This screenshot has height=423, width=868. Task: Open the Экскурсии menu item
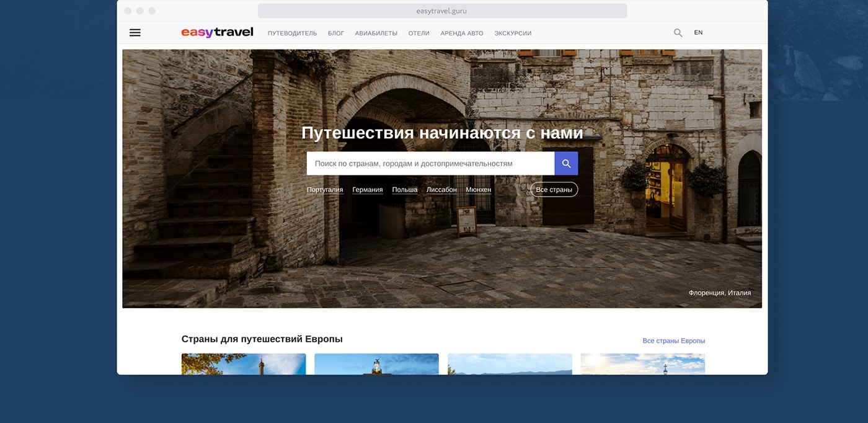[x=513, y=33]
